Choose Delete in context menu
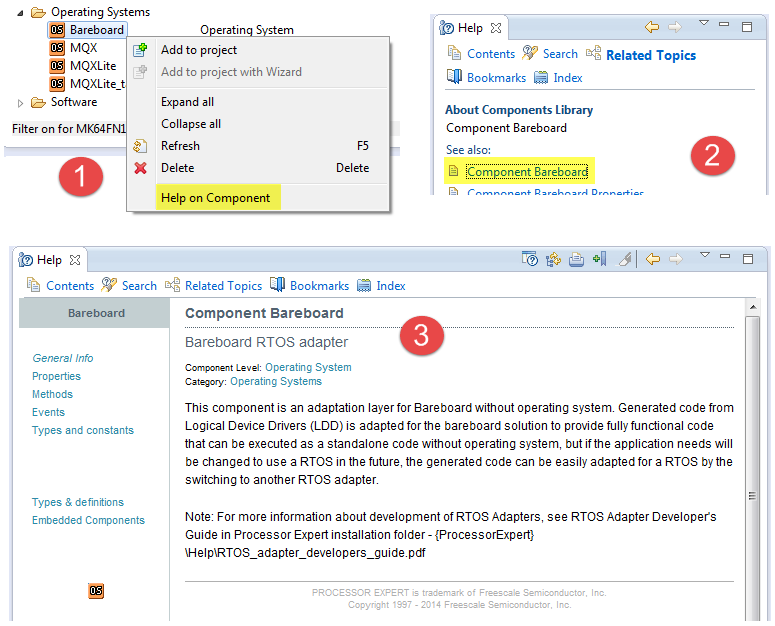This screenshot has width=775, height=626. click(x=177, y=168)
